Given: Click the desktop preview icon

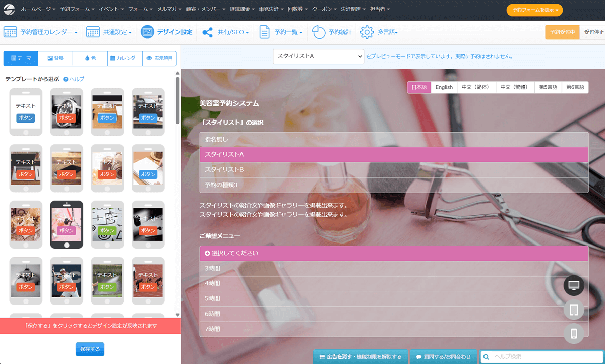Looking at the screenshot, I should tap(574, 285).
